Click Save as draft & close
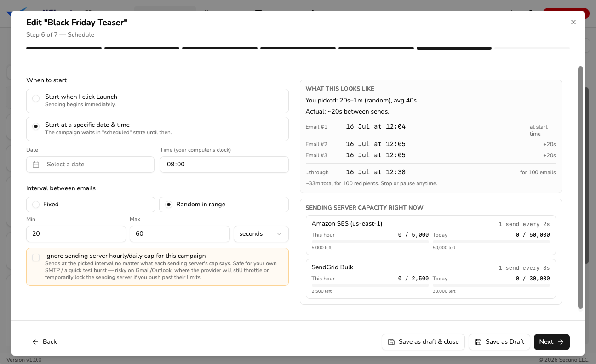Viewport: 596px width, 364px height. tap(423, 342)
